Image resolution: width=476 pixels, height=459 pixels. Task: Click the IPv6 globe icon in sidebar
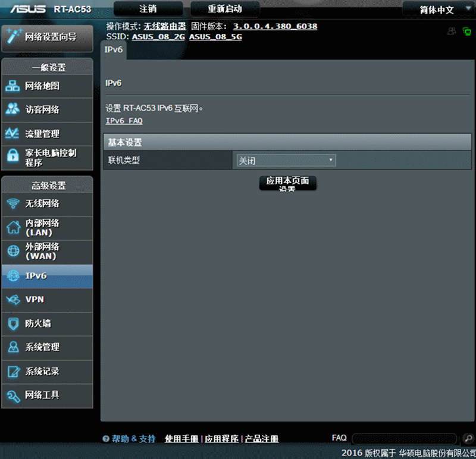tap(13, 276)
